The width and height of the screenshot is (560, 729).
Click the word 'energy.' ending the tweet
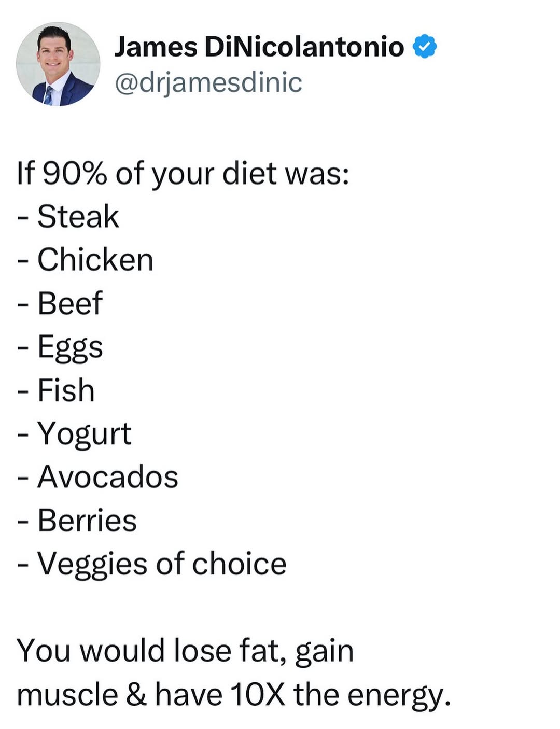[x=399, y=696]
